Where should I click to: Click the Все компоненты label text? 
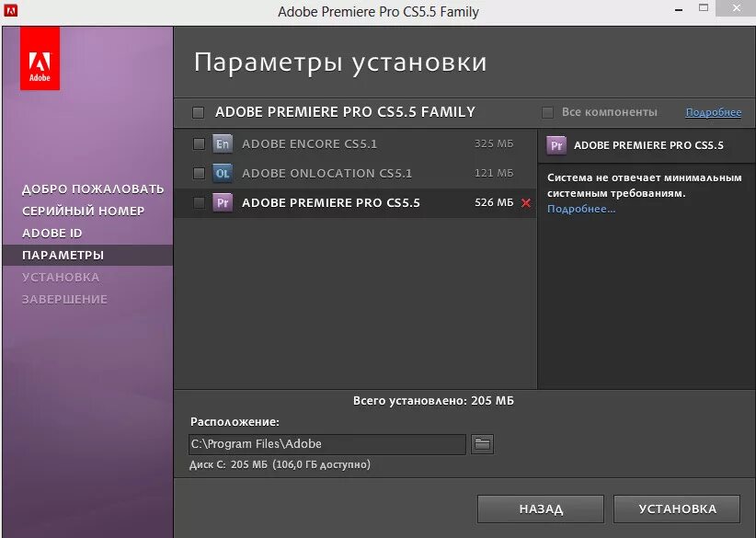click(610, 112)
